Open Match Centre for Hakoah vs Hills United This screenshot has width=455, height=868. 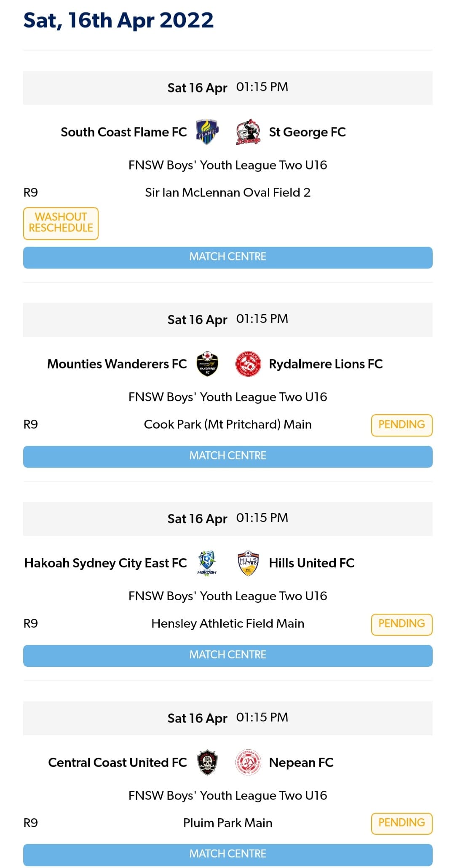pos(227,655)
